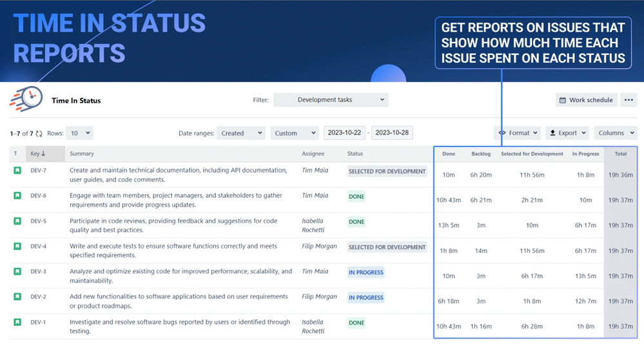Image resolution: width=644 pixels, height=362 pixels.
Task: Click the Backlog column header
Action: [481, 154]
